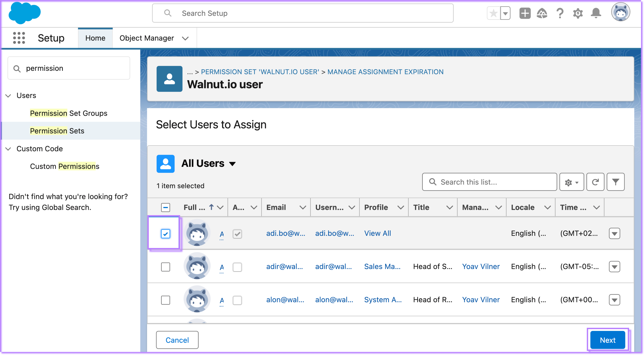Screen dimensions: 644x355
Task: Sort by the Email column header
Action: [276, 208]
